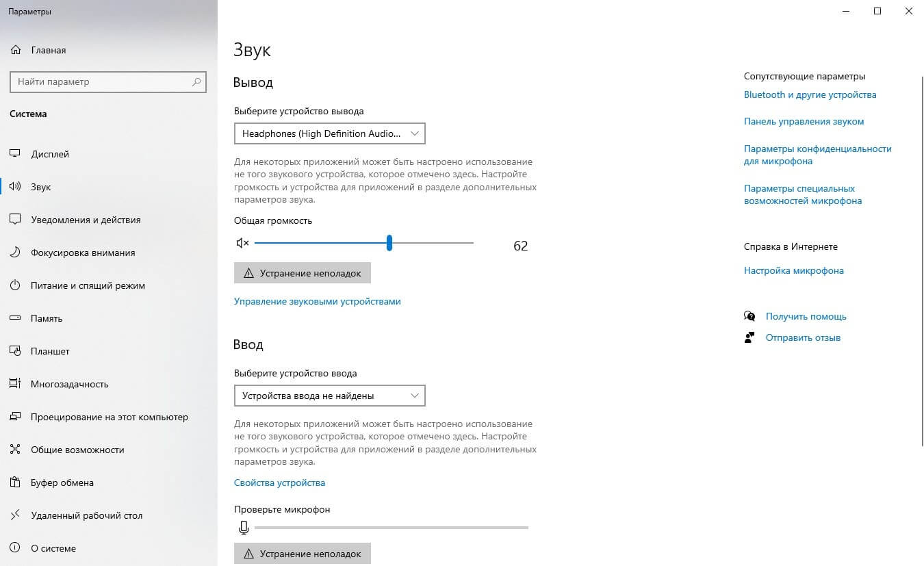Open the Storage settings section

(x=47, y=318)
